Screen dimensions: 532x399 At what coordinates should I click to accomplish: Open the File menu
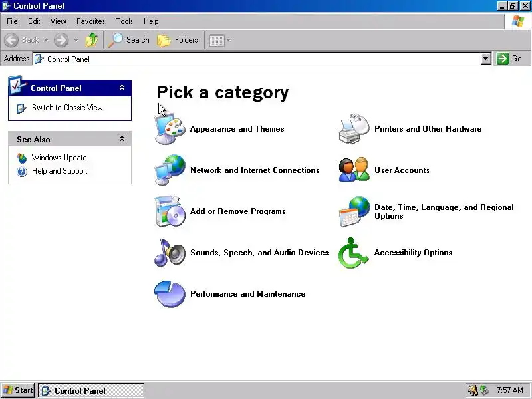(12, 21)
